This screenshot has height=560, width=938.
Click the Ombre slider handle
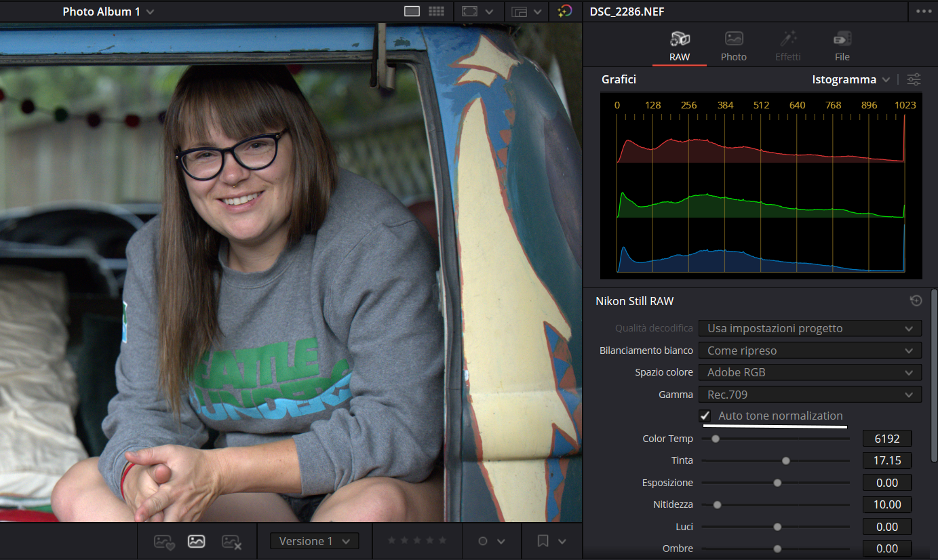click(777, 548)
